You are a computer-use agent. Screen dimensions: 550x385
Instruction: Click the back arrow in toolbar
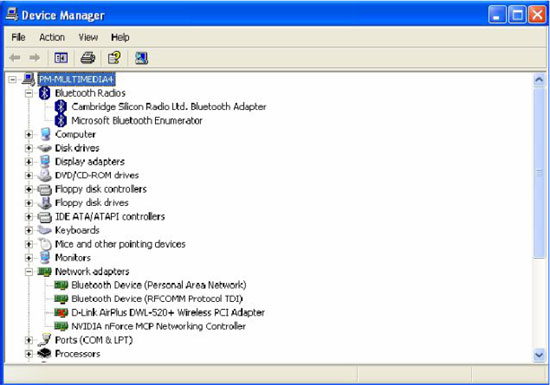pos(15,58)
